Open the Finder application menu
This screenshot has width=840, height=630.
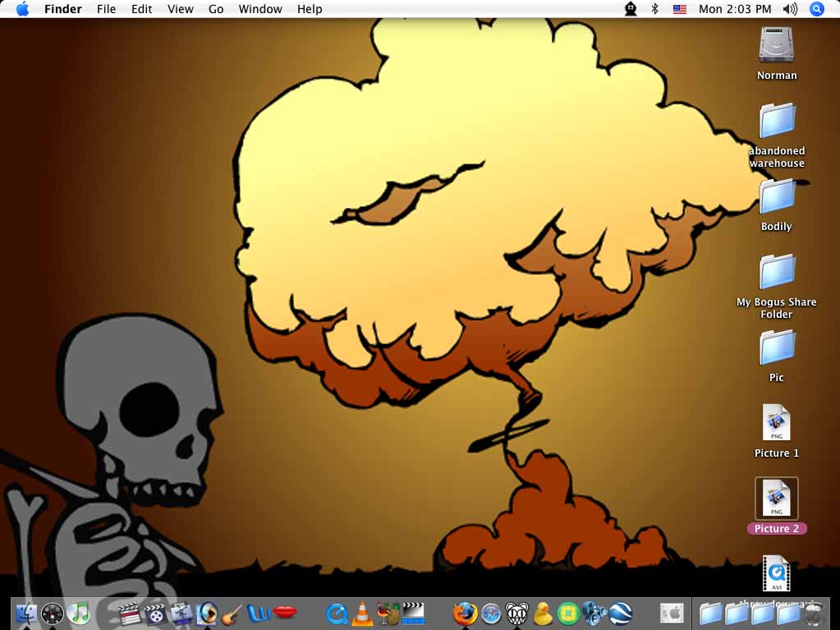click(62, 9)
